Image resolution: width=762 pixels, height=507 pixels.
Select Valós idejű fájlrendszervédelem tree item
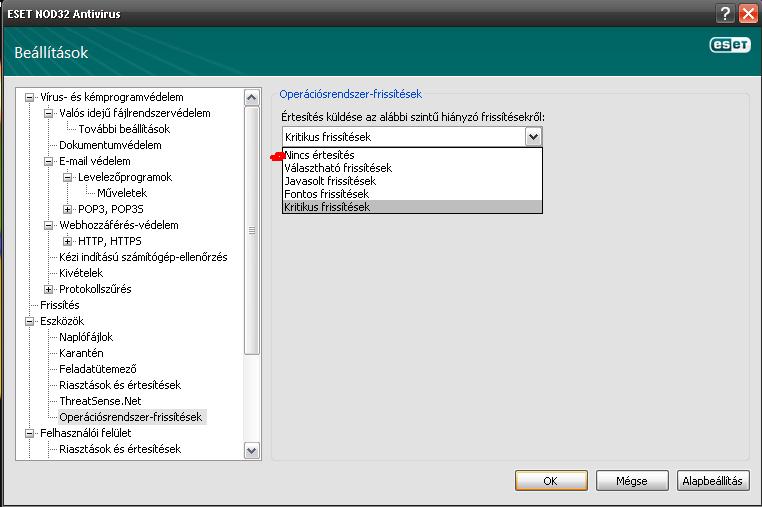[135, 113]
